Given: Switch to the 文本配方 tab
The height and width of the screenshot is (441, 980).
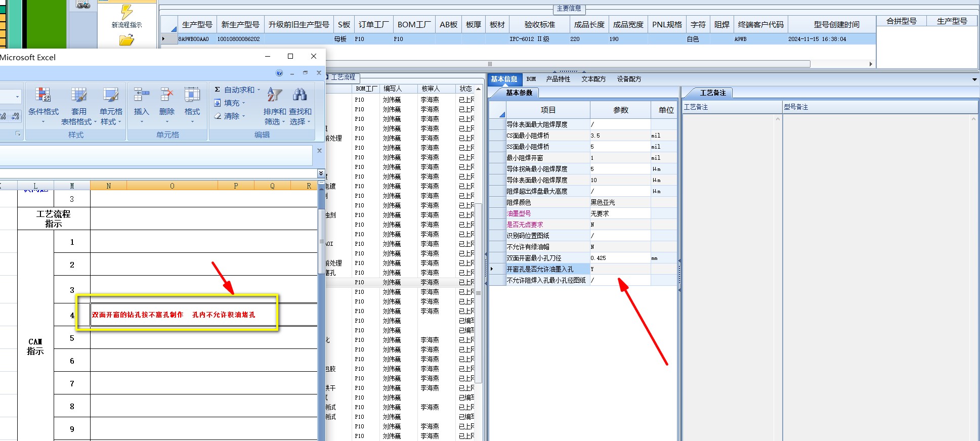Looking at the screenshot, I should (593, 79).
